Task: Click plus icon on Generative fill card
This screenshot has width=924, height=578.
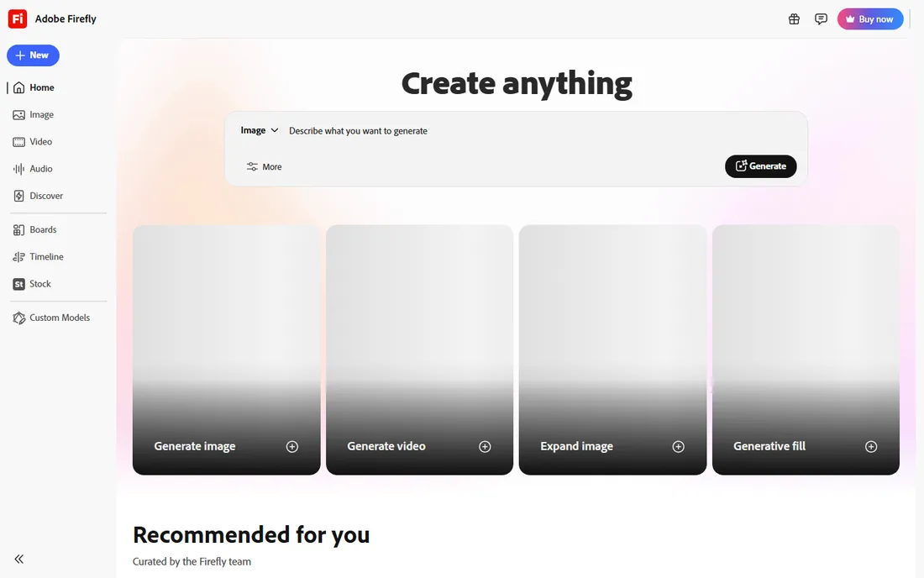Action: (x=871, y=447)
